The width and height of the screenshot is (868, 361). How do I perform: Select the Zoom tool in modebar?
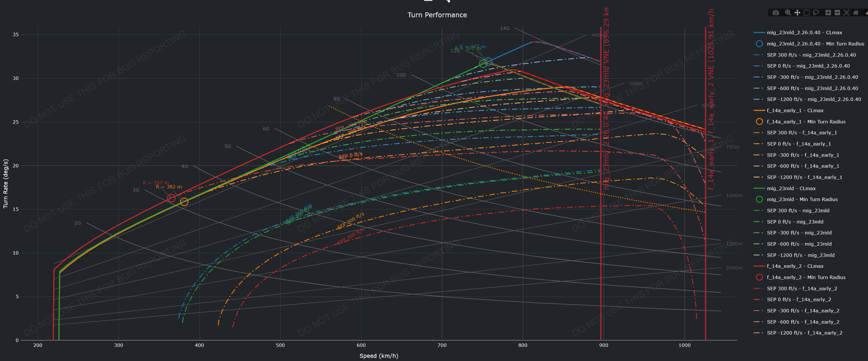788,12
